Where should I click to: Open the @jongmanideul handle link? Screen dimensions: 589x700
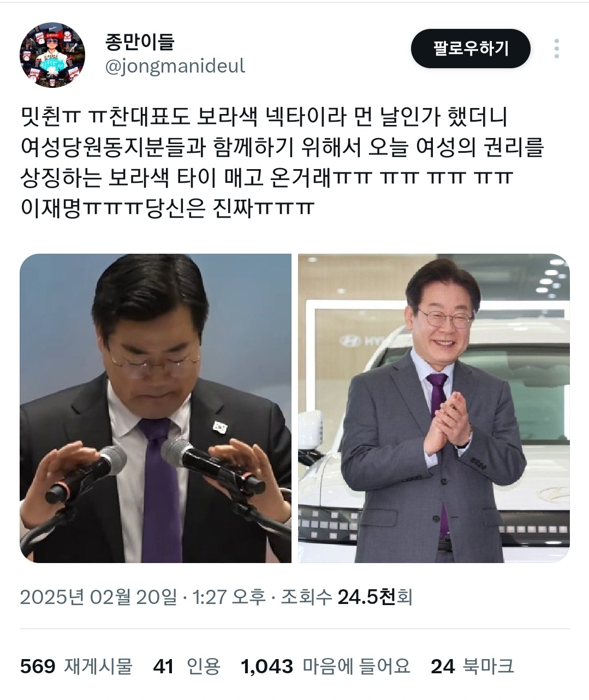(175, 67)
